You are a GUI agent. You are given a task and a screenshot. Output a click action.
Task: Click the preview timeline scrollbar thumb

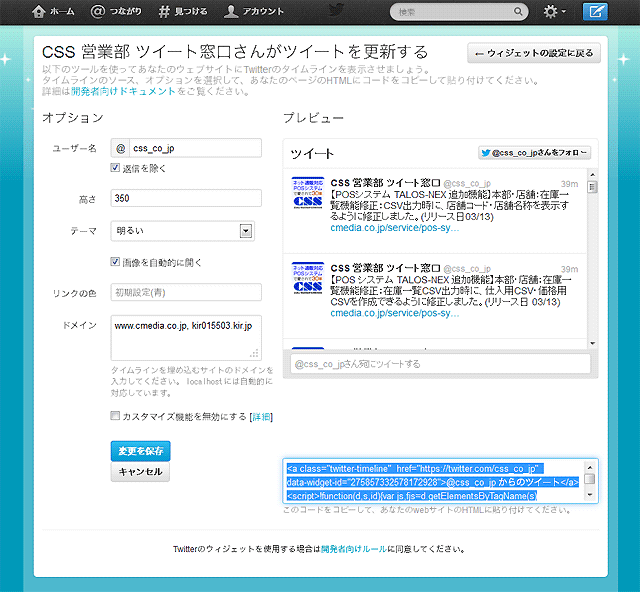point(593,187)
